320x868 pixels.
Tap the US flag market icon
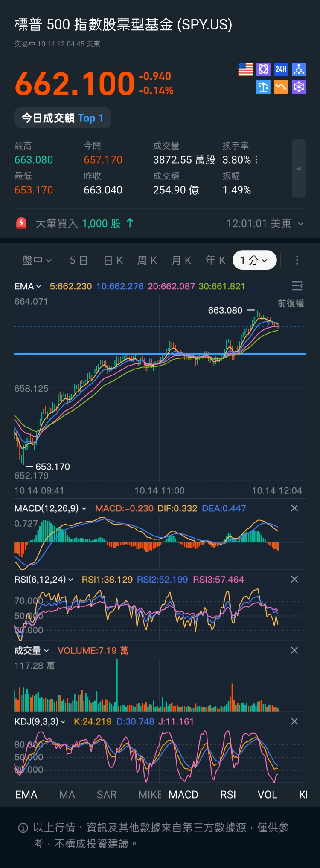[245, 69]
